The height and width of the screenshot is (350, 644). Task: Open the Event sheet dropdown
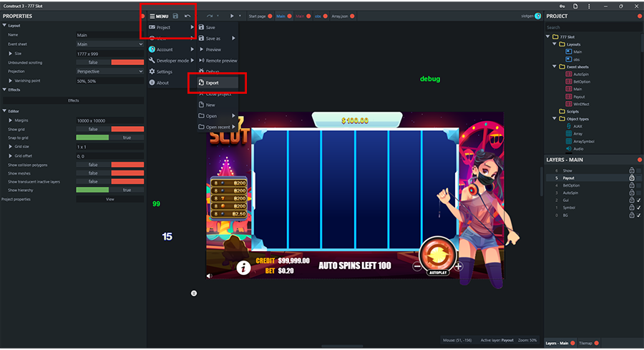[x=110, y=44]
